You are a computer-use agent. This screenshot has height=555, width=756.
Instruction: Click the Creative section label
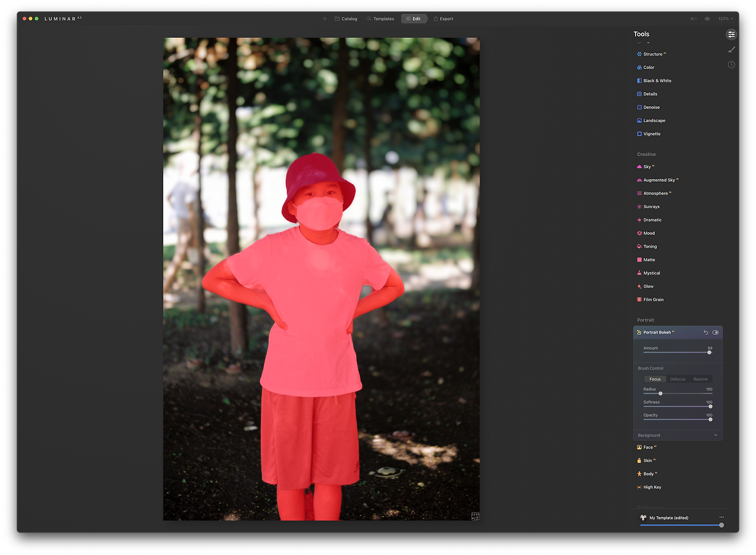646,155
